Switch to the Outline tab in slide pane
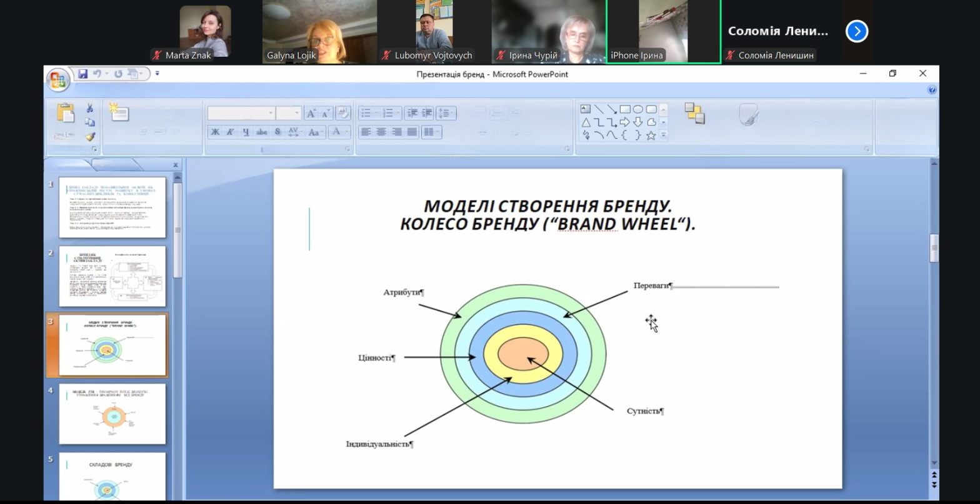The image size is (980, 504). click(116, 165)
